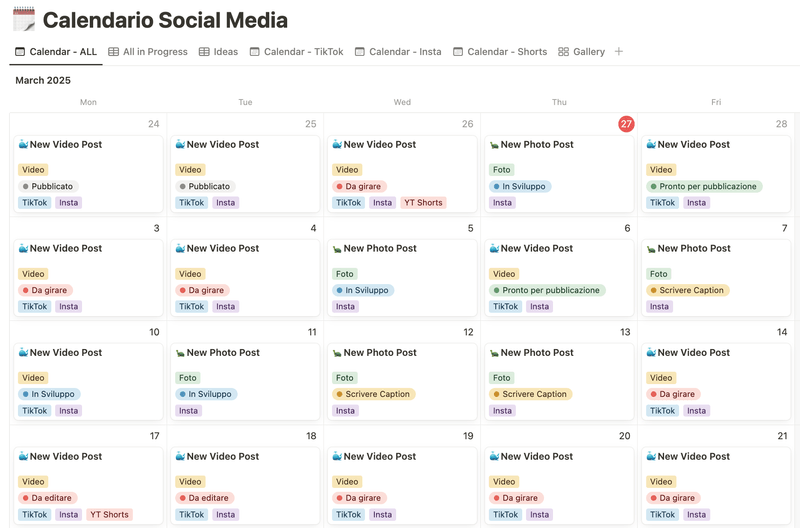The width and height of the screenshot is (800, 528).
Task: Click the Calendar - TikTok tab icon
Action: coord(255,52)
